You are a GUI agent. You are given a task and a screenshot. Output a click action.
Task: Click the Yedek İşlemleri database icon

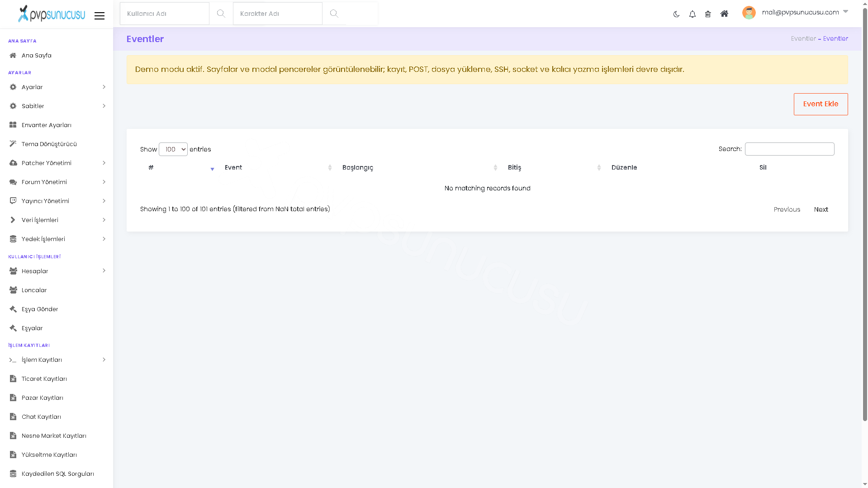pos(13,239)
